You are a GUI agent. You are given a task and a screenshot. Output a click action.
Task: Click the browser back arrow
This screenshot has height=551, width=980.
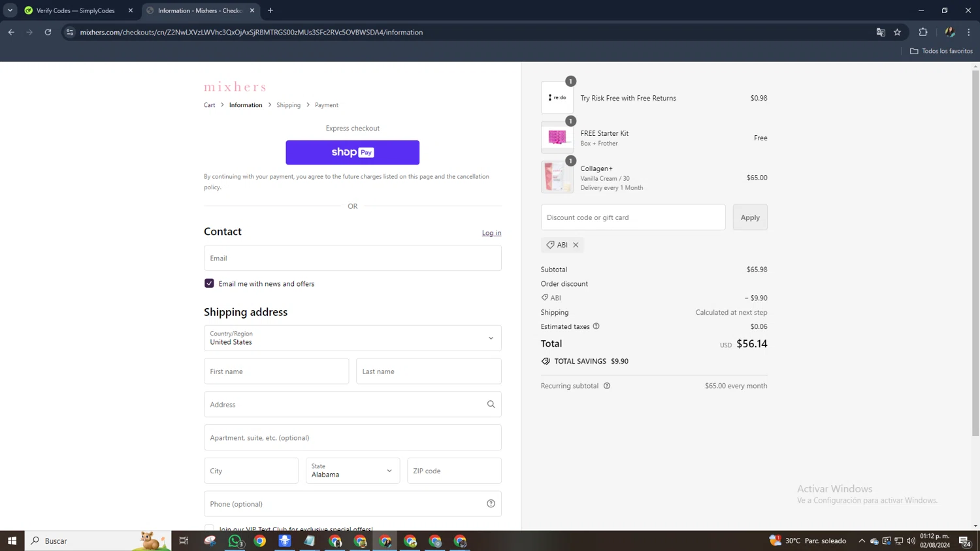tap(11, 32)
